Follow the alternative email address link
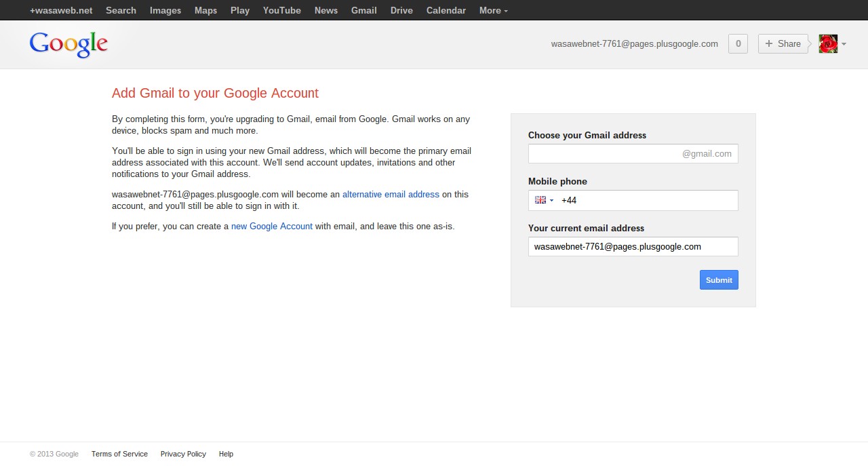 tap(391, 195)
